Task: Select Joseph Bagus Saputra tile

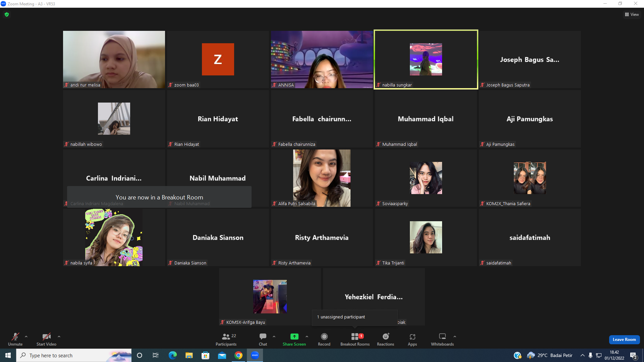Action: [x=530, y=59]
